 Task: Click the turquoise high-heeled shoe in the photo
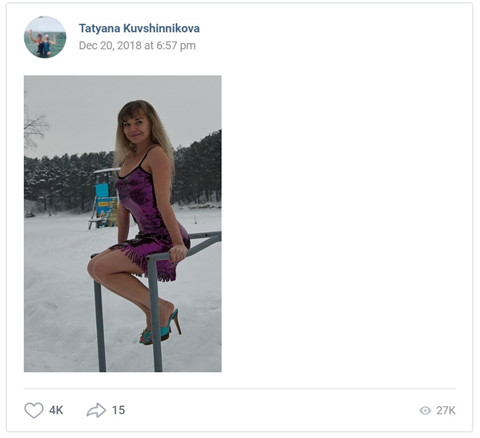pos(161,328)
